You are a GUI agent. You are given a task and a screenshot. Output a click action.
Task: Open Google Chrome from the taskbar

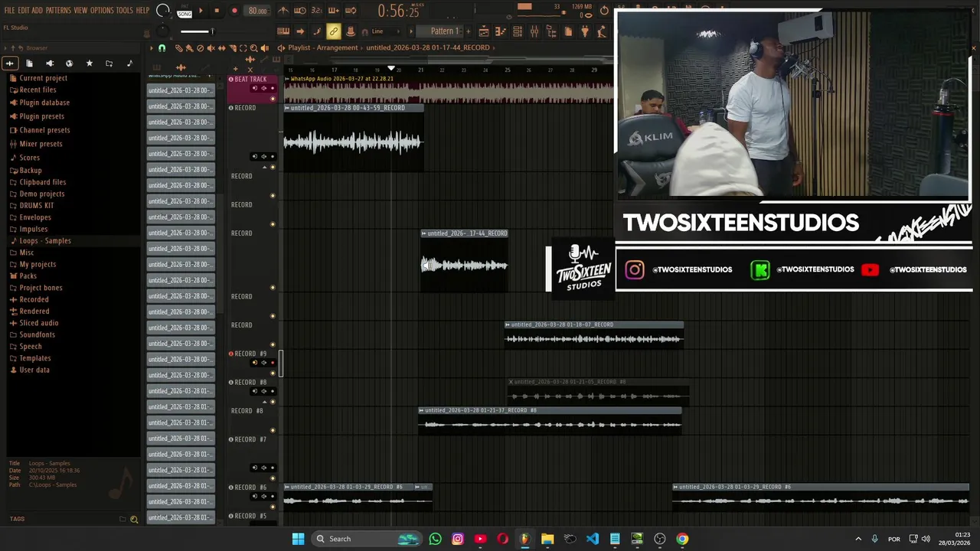pos(682,539)
